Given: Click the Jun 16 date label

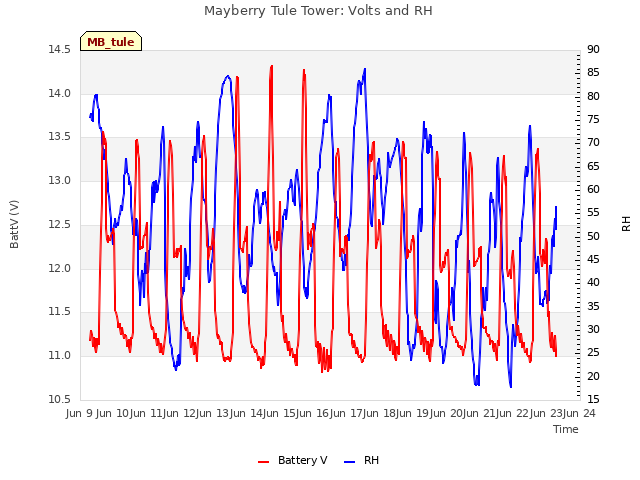Looking at the screenshot, I should [313, 413].
